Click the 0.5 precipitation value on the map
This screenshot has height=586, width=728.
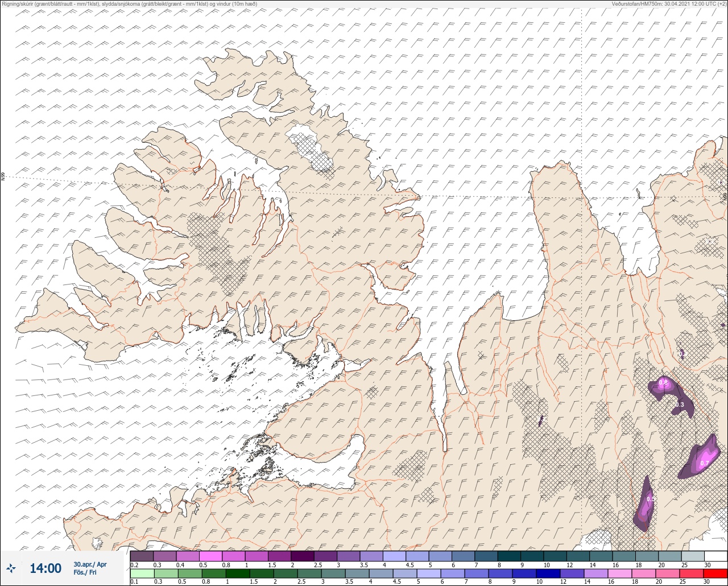(651, 499)
